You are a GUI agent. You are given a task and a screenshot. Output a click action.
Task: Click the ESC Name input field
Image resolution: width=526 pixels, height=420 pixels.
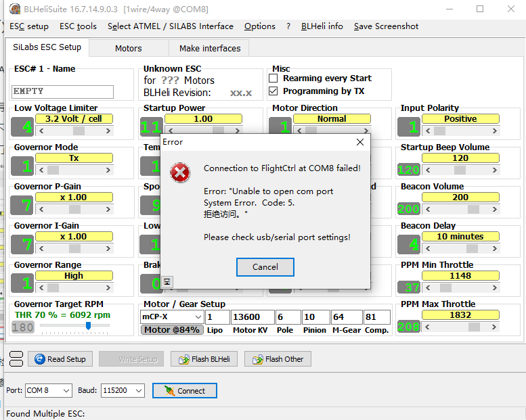point(62,91)
